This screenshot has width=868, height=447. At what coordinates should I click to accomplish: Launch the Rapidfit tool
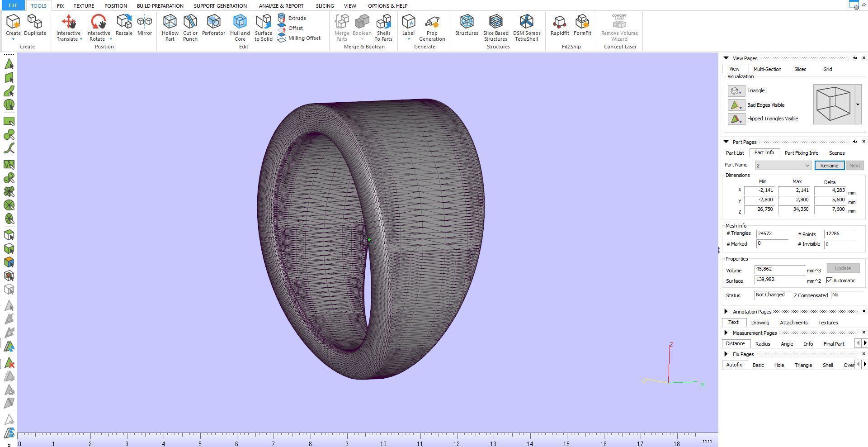click(560, 21)
